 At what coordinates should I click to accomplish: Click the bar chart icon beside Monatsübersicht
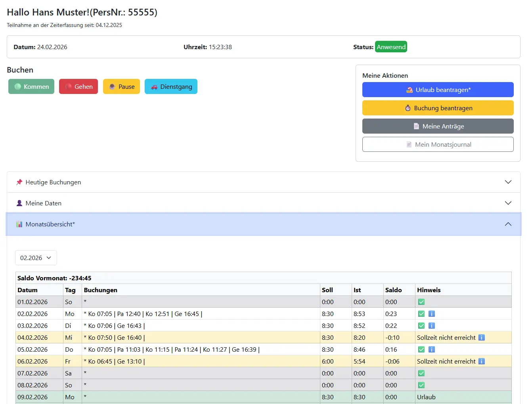[19, 224]
